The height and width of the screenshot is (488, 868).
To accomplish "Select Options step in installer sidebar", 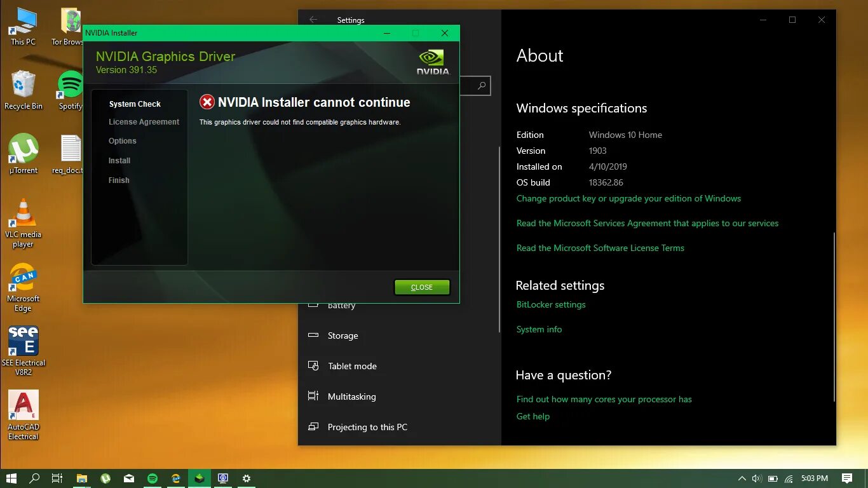I will pos(123,141).
